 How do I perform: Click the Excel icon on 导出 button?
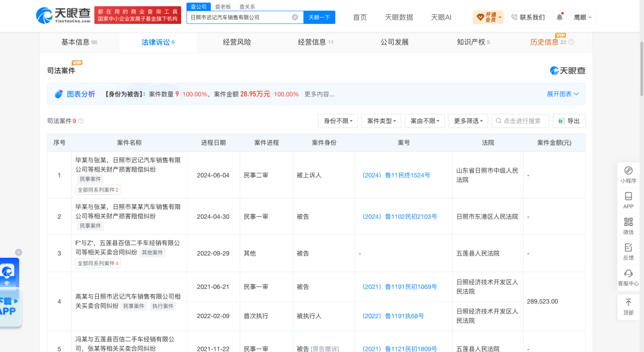point(562,121)
